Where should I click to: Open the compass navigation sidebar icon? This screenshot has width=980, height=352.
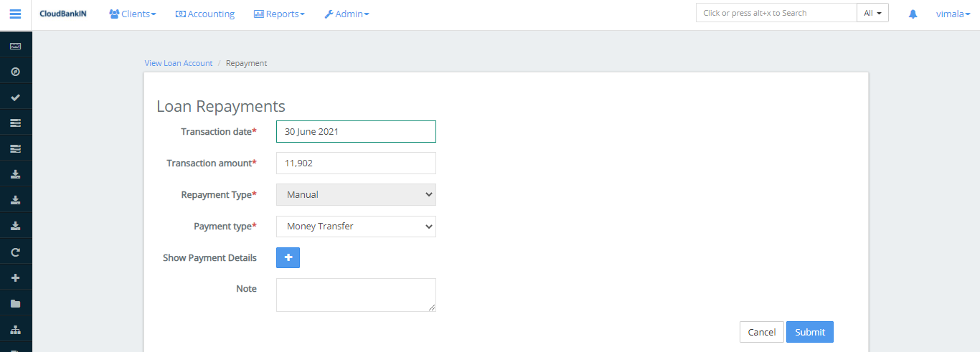15,72
